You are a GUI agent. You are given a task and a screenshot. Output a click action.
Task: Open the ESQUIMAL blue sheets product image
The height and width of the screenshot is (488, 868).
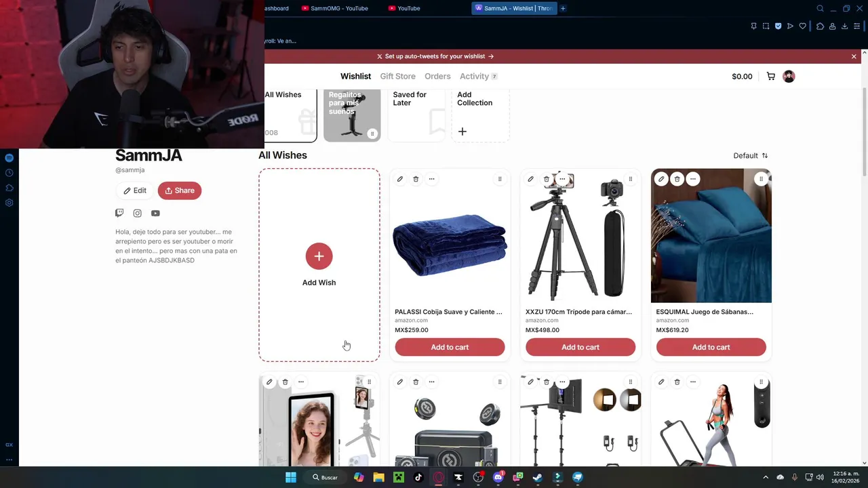coord(711,236)
